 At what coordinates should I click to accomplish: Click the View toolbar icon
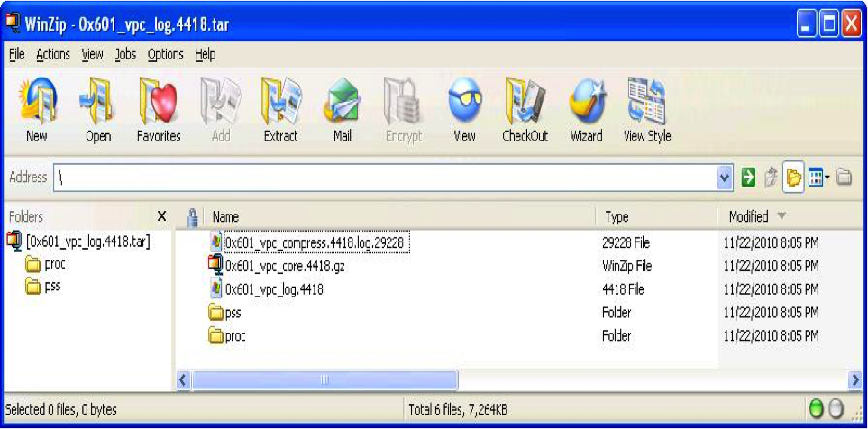464,101
